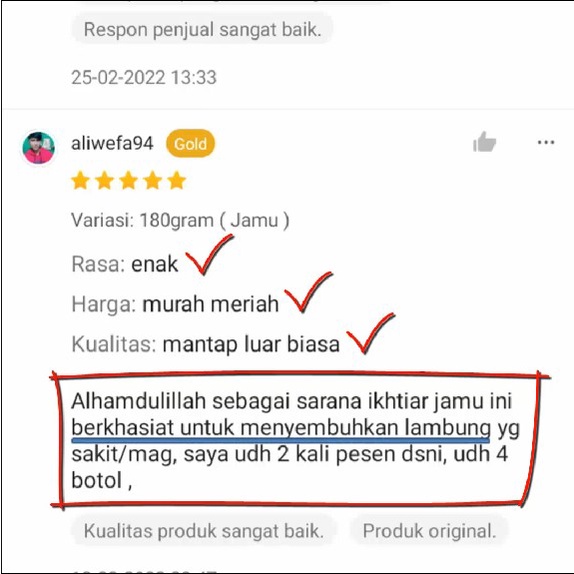
Task: Click the checkmark beside mantap luar biasa
Action: point(370,333)
